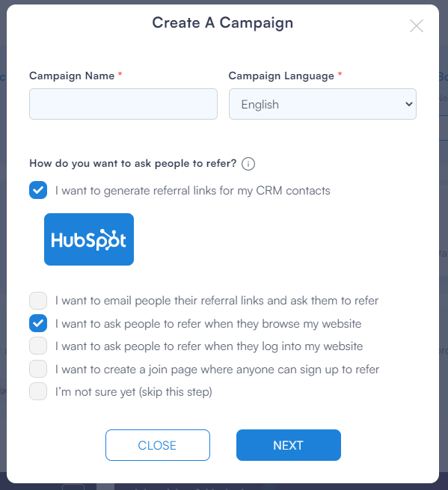Image resolution: width=448 pixels, height=490 pixels.
Task: Uncheck generate referral links for CRM contacts
Action: point(38,190)
